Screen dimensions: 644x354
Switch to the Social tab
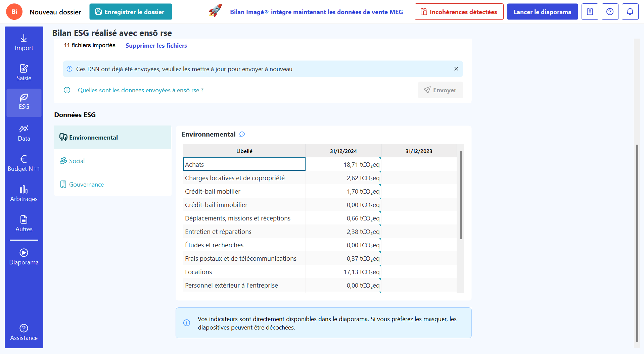pos(77,161)
